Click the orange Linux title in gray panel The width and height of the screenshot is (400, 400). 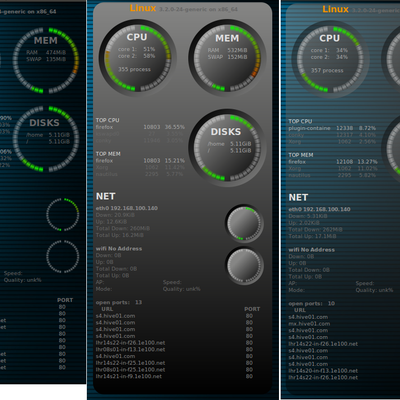(x=143, y=8)
